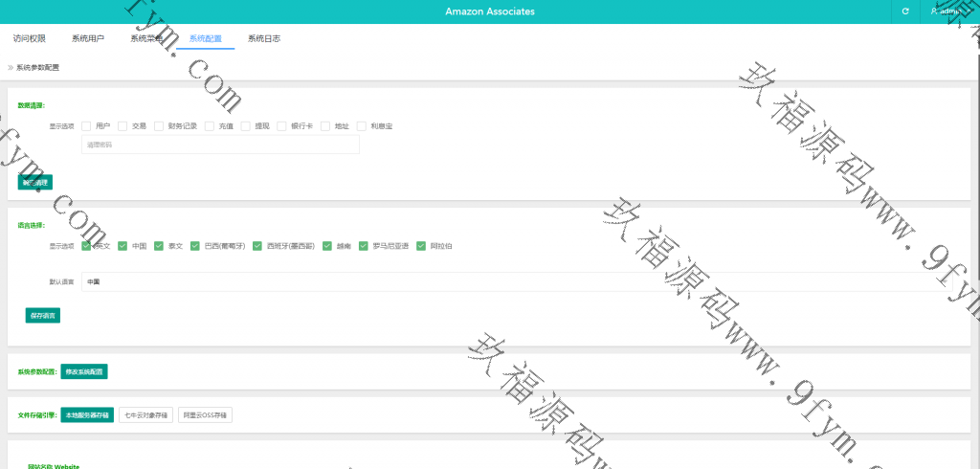
Task: Select the 系统配置 tab
Action: [205, 39]
